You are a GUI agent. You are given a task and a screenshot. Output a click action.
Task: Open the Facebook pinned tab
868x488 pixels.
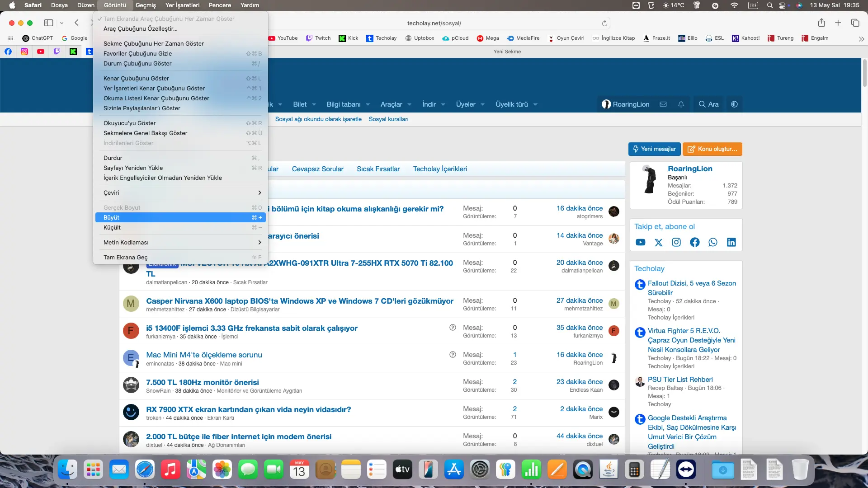point(8,52)
